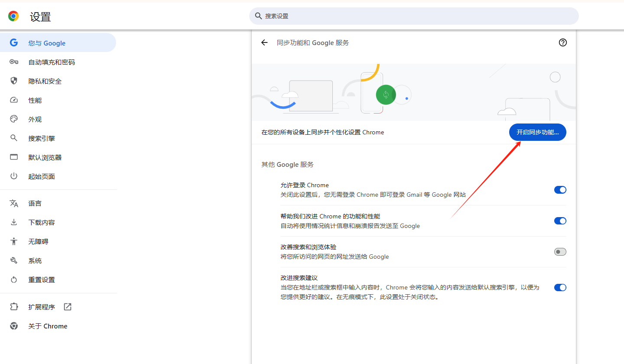Click the palette icon for 外观
Image resolution: width=624 pixels, height=364 pixels.
click(x=14, y=119)
